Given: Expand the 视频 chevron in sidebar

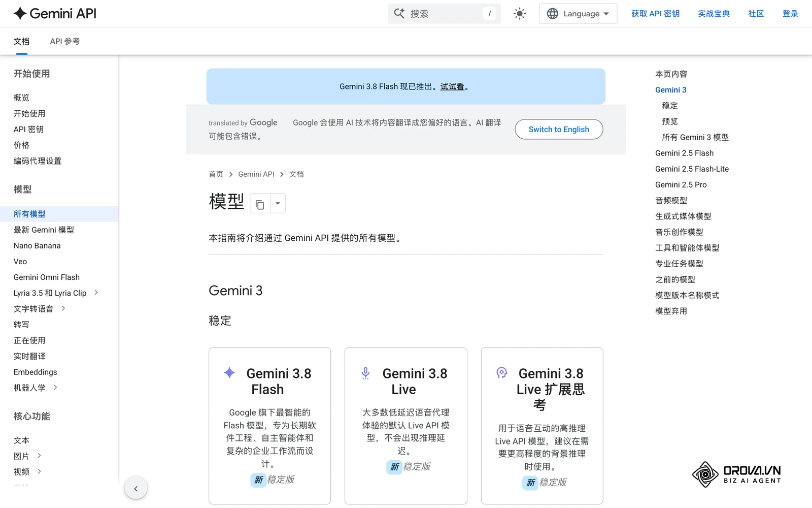Looking at the screenshot, I should point(39,471).
